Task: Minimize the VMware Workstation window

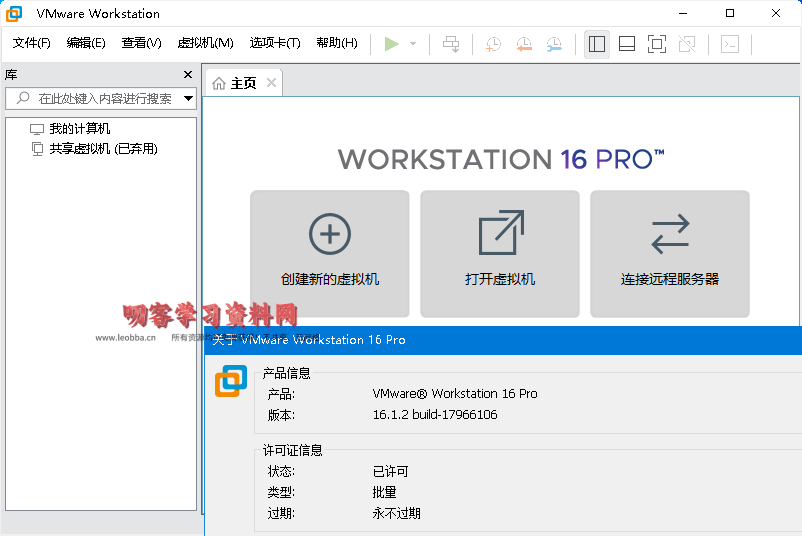Action: pos(683,13)
